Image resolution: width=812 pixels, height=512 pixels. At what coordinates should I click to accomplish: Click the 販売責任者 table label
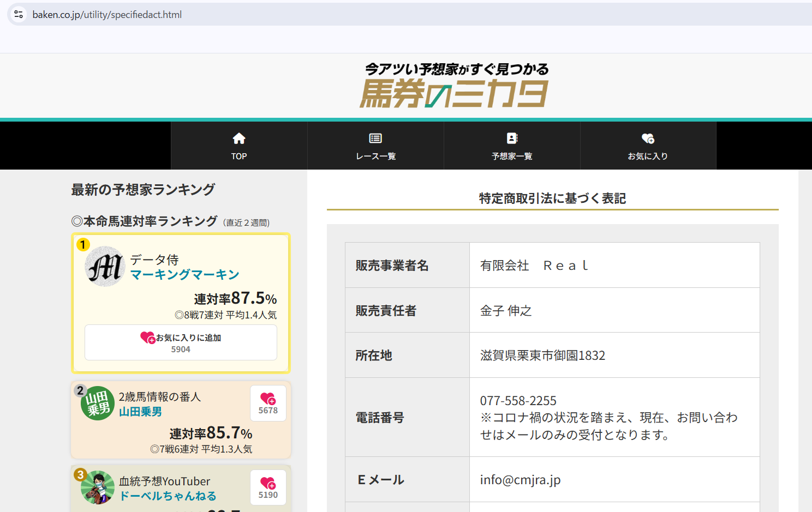(x=386, y=311)
